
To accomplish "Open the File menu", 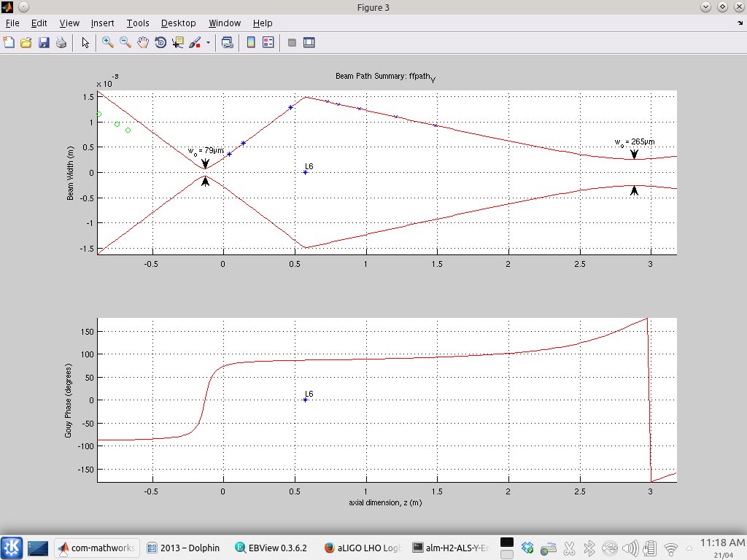I will pos(12,23).
